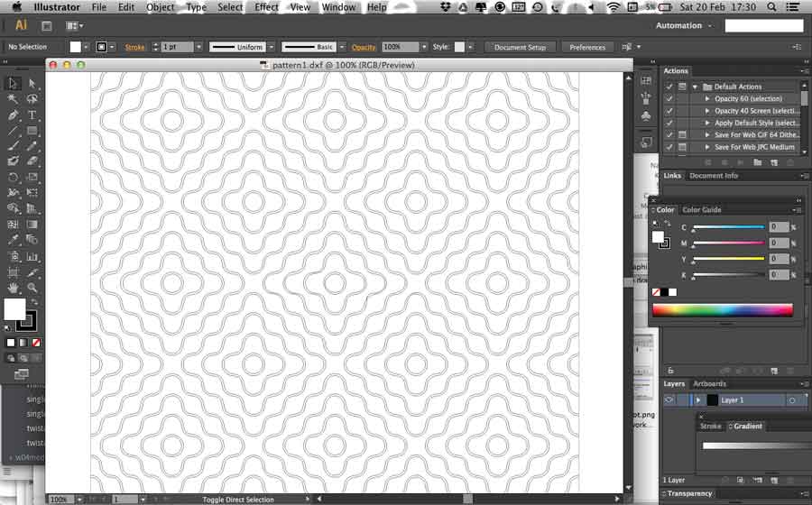This screenshot has width=812, height=505.
Task: Select the Magic Wand tool
Action: coord(13,99)
